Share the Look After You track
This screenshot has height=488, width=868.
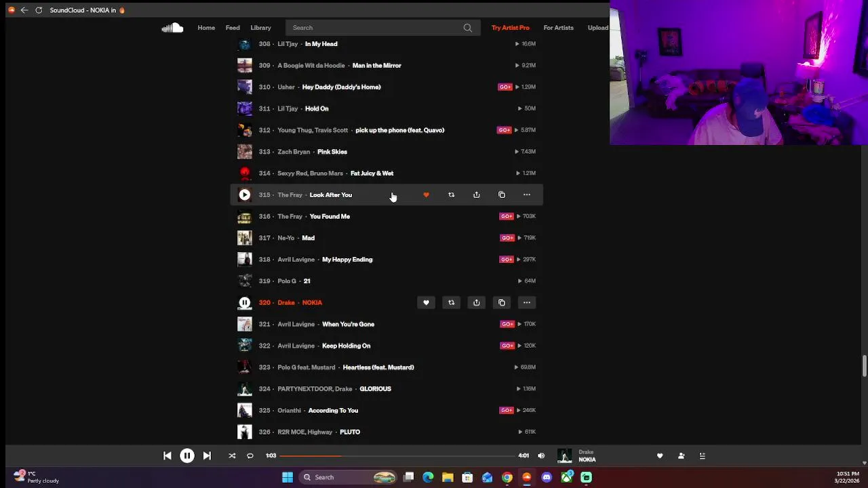[x=476, y=195]
